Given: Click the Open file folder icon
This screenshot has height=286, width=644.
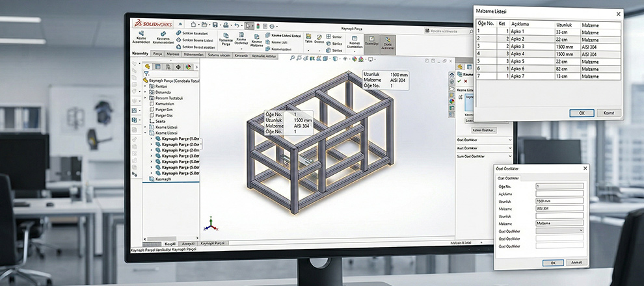Looking at the screenshot, I should [204, 25].
